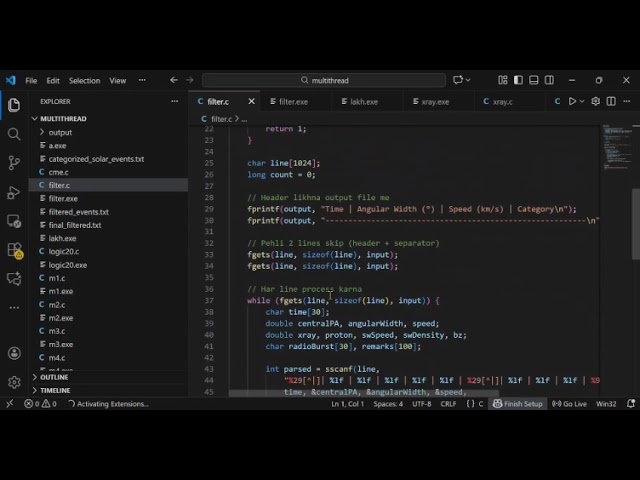Screen dimensions: 640x480
Task: Open the File menu
Action: [31, 80]
